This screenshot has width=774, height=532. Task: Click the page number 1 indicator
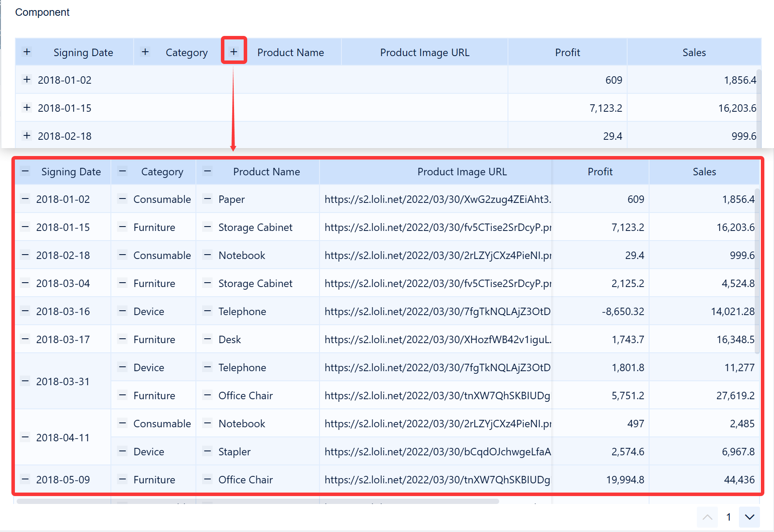(728, 517)
